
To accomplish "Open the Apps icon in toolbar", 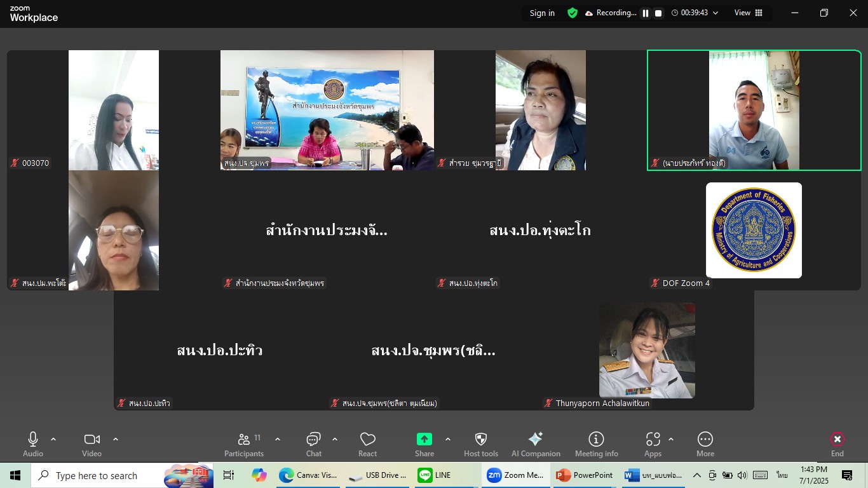I will click(x=653, y=439).
